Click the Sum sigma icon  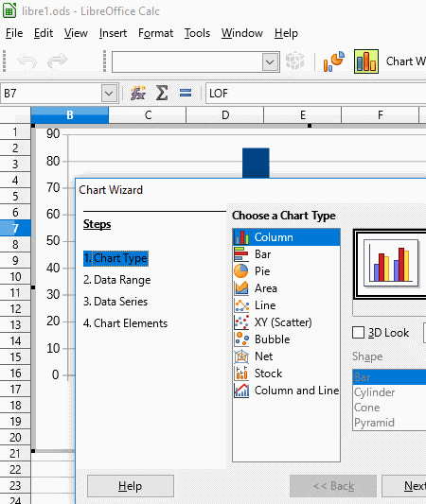pos(162,94)
